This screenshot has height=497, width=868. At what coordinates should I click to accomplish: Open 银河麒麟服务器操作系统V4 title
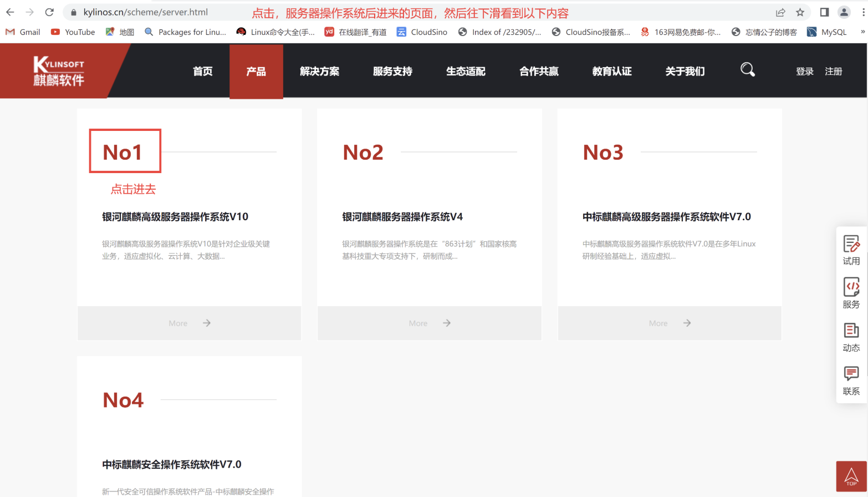pos(402,217)
